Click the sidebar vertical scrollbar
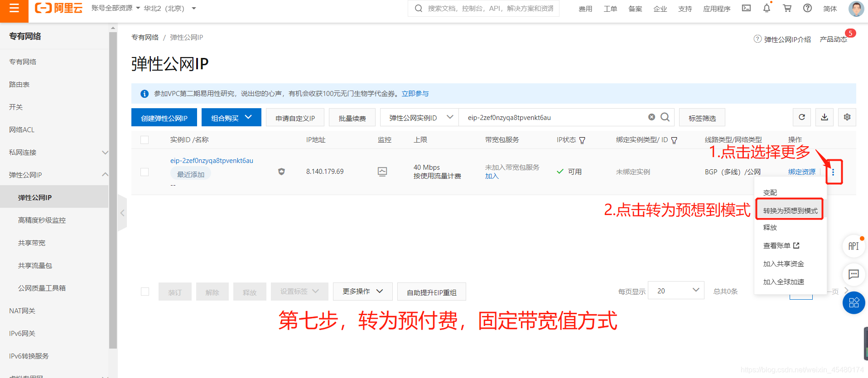The width and height of the screenshot is (868, 378). pos(113,190)
